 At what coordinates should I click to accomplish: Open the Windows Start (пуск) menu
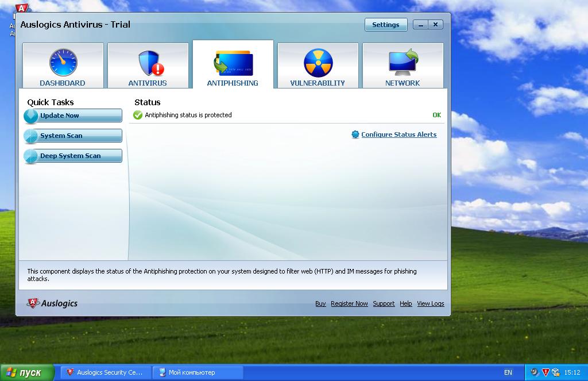pos(27,372)
